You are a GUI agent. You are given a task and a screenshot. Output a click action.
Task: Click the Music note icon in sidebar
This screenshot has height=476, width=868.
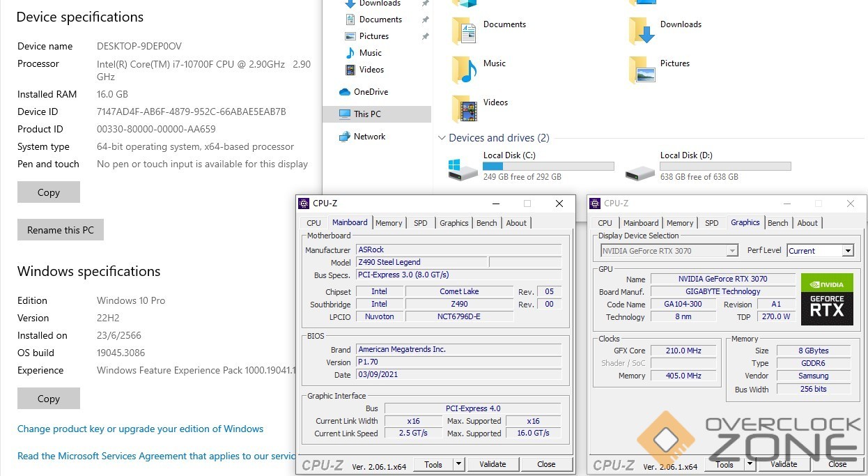[x=350, y=53]
